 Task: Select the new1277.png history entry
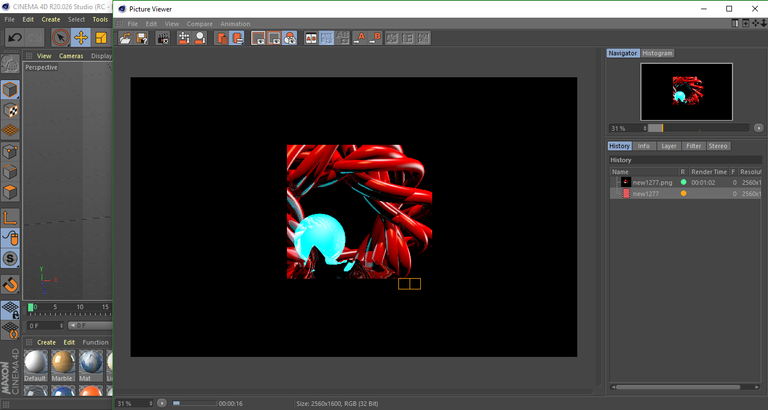click(x=686, y=182)
